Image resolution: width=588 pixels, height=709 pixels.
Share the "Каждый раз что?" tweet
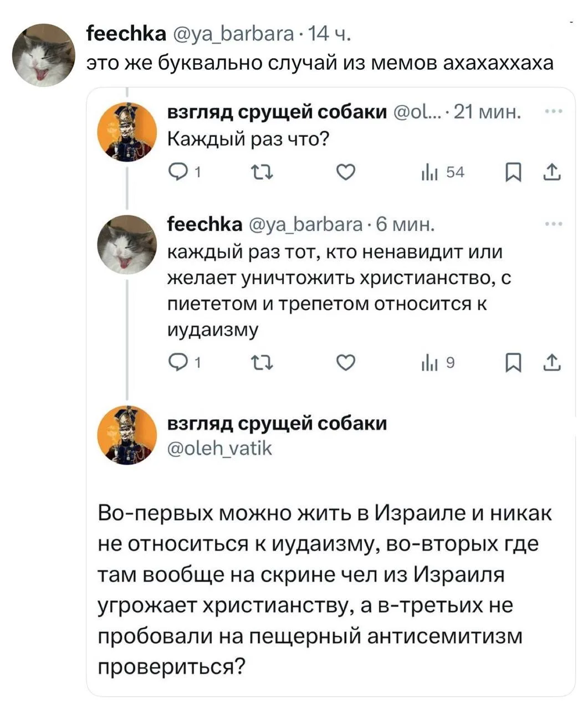pos(553,173)
